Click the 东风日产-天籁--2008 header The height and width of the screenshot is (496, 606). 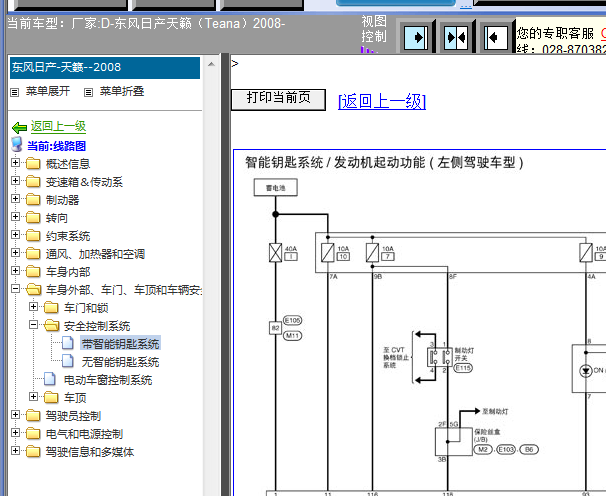pyautogui.click(x=105, y=68)
